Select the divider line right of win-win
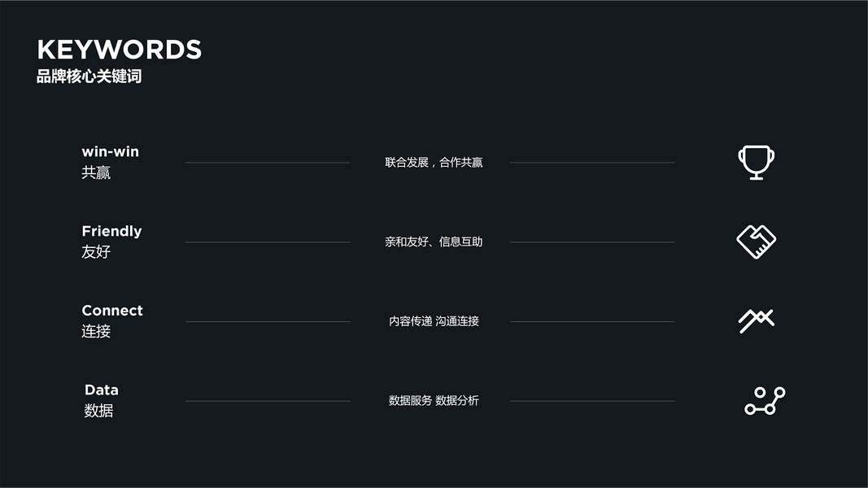868x488 pixels. [x=268, y=163]
